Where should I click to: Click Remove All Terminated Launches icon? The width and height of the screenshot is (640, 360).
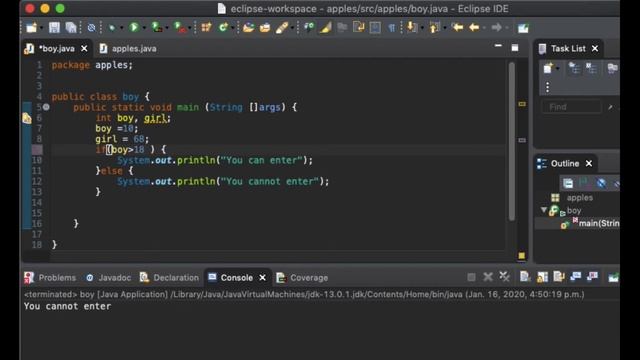click(x=504, y=277)
